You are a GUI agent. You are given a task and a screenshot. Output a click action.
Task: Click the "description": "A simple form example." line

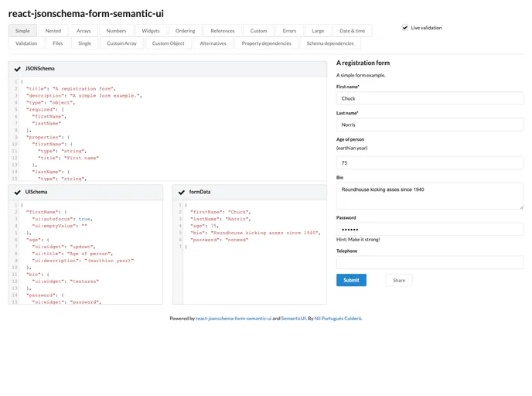coord(84,96)
